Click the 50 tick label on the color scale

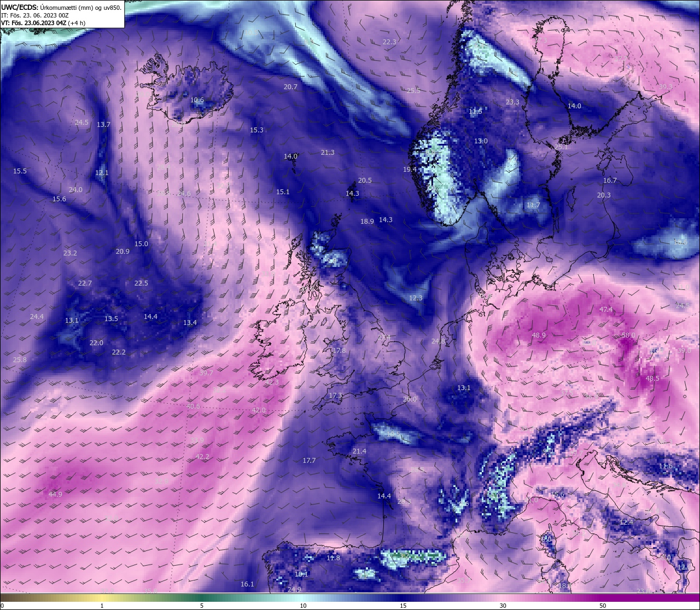coord(603,606)
